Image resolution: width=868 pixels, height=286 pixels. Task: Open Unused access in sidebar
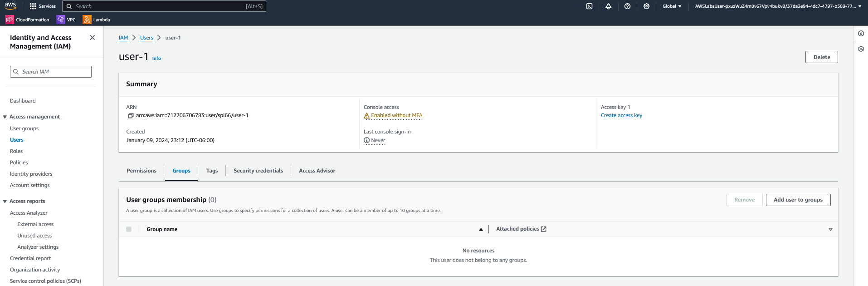point(34,236)
